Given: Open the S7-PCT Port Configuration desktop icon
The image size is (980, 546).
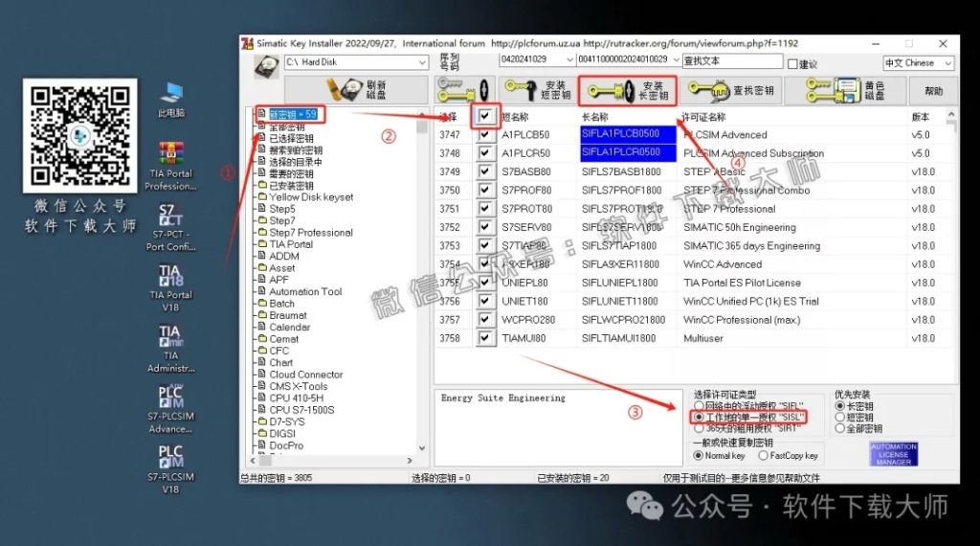Looking at the screenshot, I should coord(170,226).
